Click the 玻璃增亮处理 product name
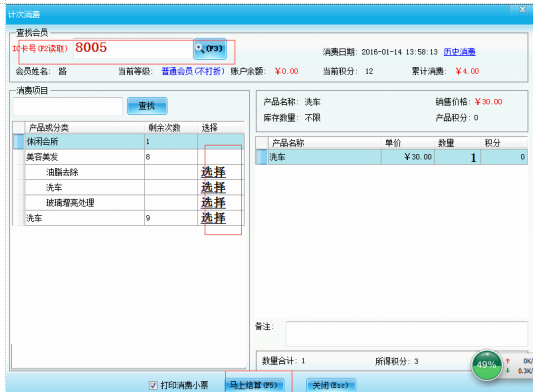The width and height of the screenshot is (533, 392). 70,203
